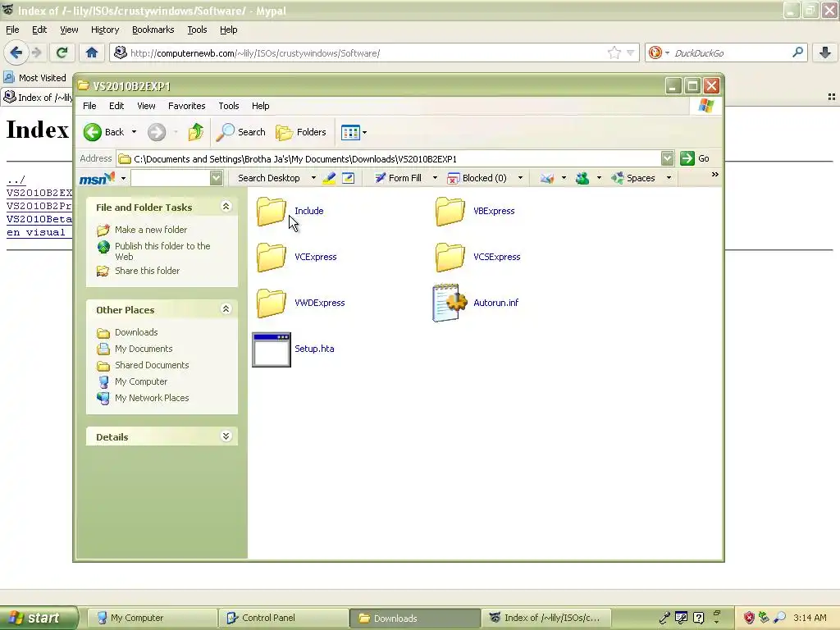The image size is (840, 630).
Task: Open Mypal Bookmarks menu
Action: [x=153, y=30]
